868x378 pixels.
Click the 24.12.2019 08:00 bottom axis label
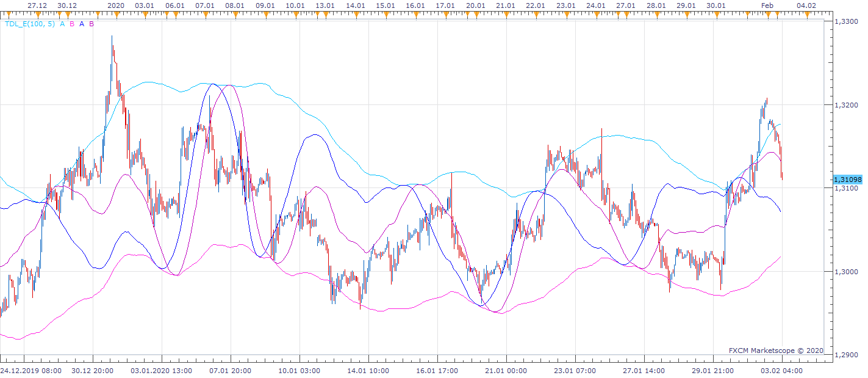30,371
